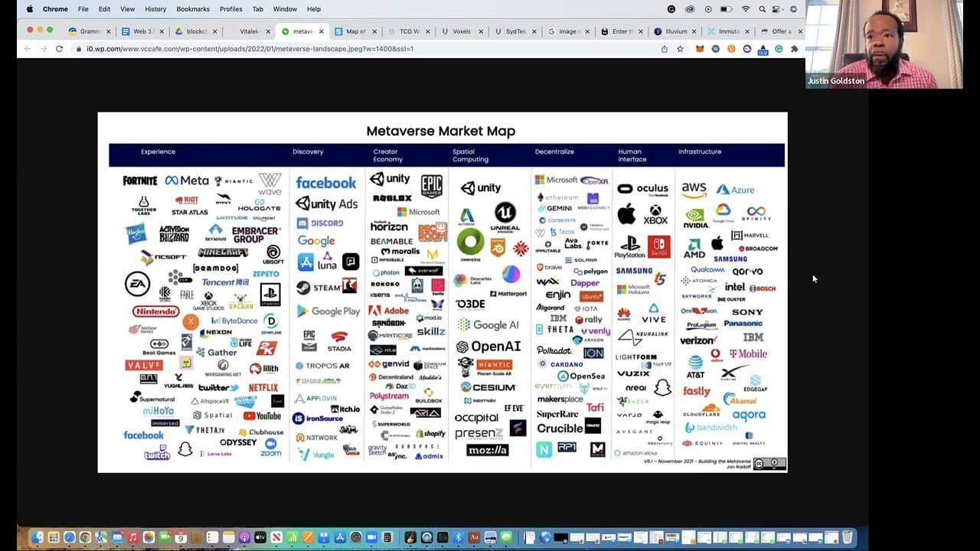Reload the current page
Viewport: 980px width, 551px height.
(59, 48)
